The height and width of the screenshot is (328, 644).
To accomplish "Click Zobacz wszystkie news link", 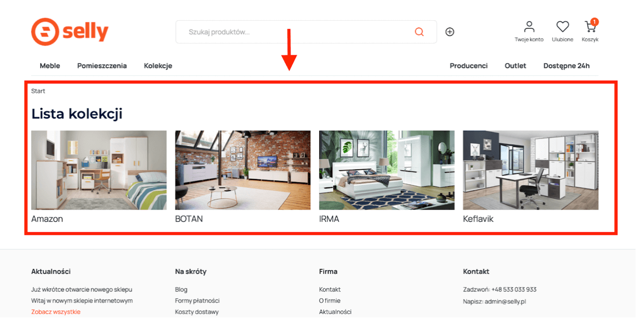I will point(56,312).
